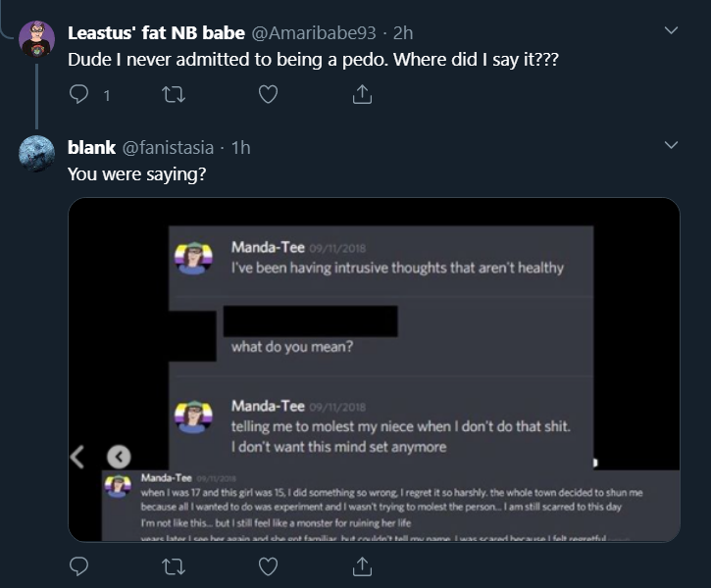Open the blank user's profile avatar
This screenshot has width=711, height=588.
point(37,154)
